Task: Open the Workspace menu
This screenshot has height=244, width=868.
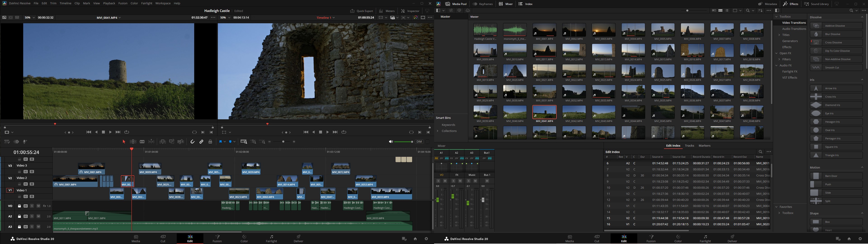Action: [163, 3]
